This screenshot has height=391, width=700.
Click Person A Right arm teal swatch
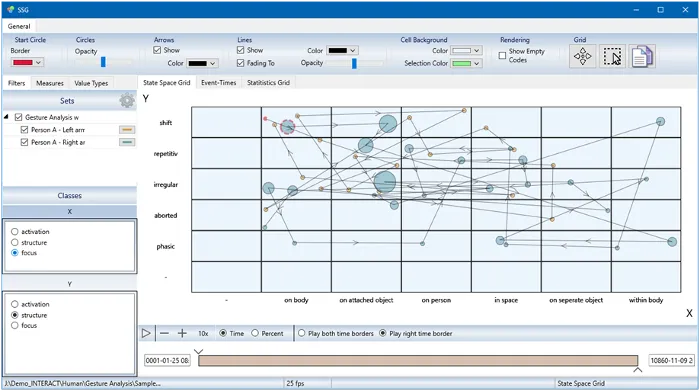click(x=127, y=142)
